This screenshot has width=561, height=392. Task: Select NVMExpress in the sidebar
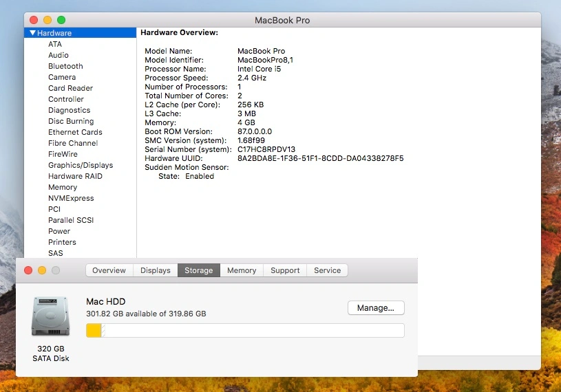(x=71, y=198)
